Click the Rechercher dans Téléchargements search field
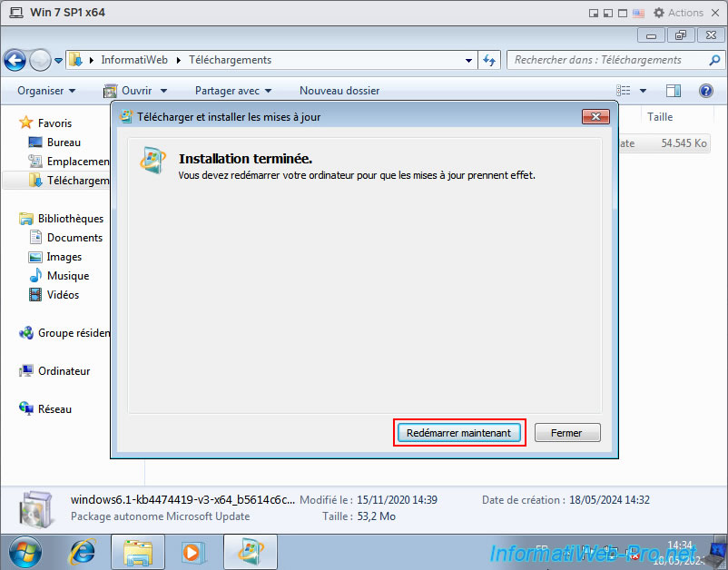Image resolution: width=728 pixels, height=570 pixels. point(606,60)
